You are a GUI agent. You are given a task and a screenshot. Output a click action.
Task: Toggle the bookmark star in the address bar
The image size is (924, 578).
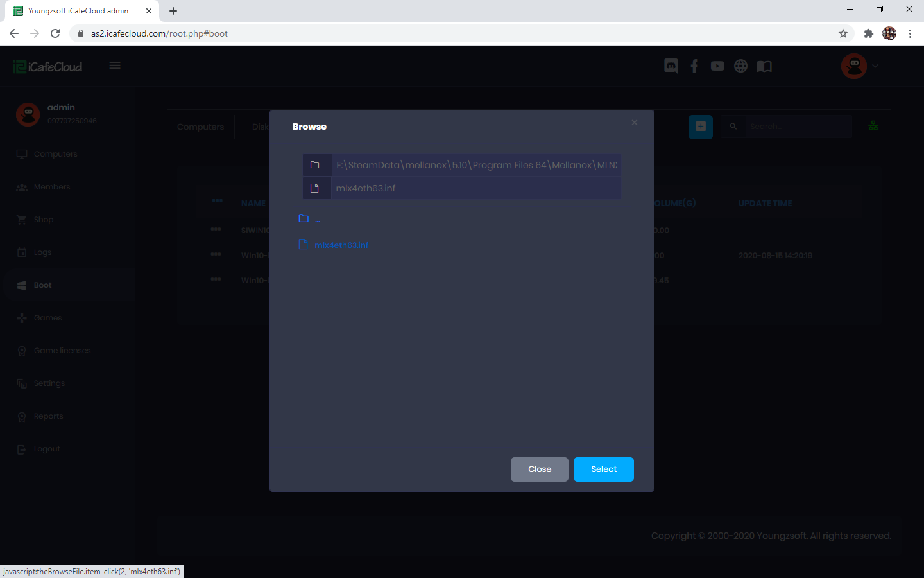[843, 33]
